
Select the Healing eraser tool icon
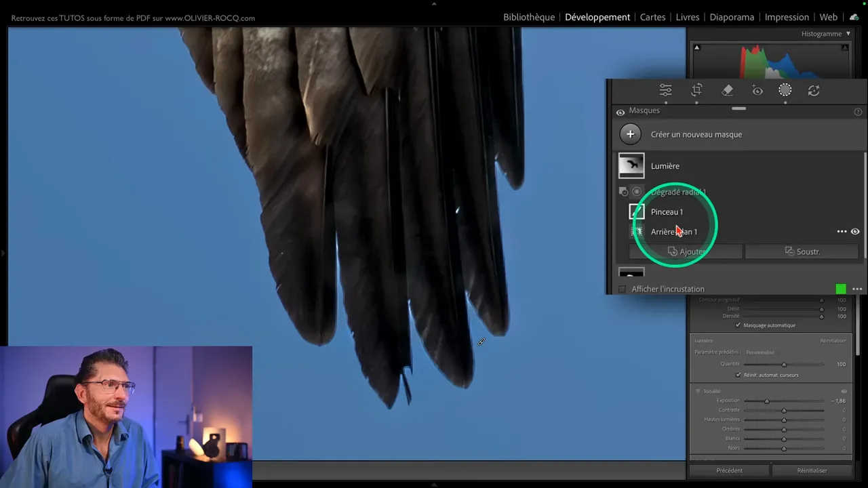[x=727, y=89]
